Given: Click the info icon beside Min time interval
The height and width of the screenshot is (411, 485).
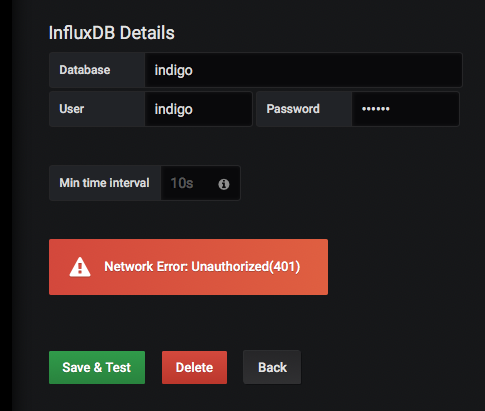Looking at the screenshot, I should (x=224, y=184).
